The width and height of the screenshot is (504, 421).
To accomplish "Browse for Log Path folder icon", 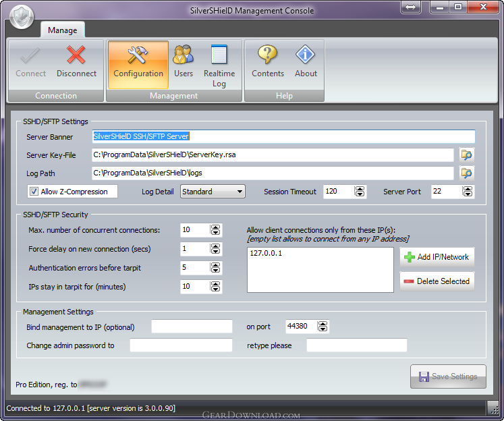I will point(466,173).
